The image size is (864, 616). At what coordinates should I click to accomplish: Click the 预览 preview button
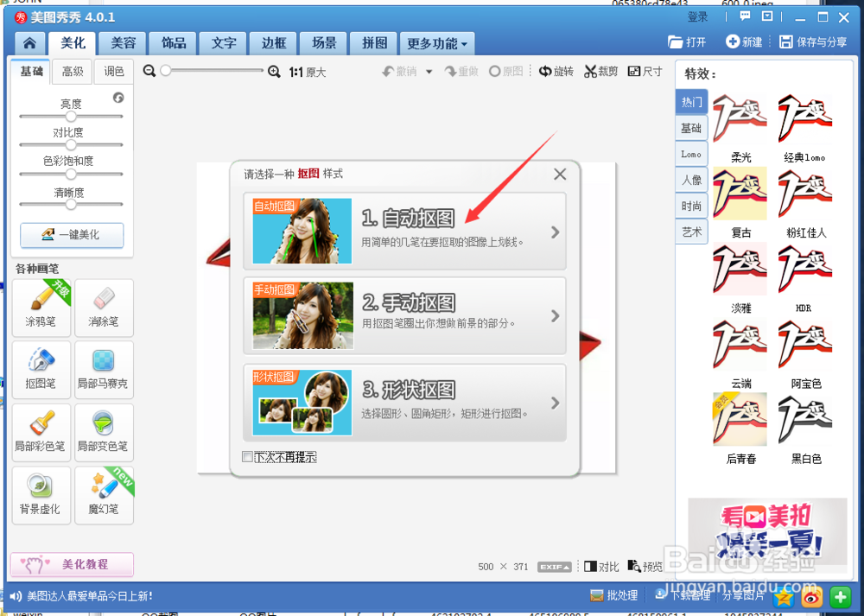coord(645,567)
